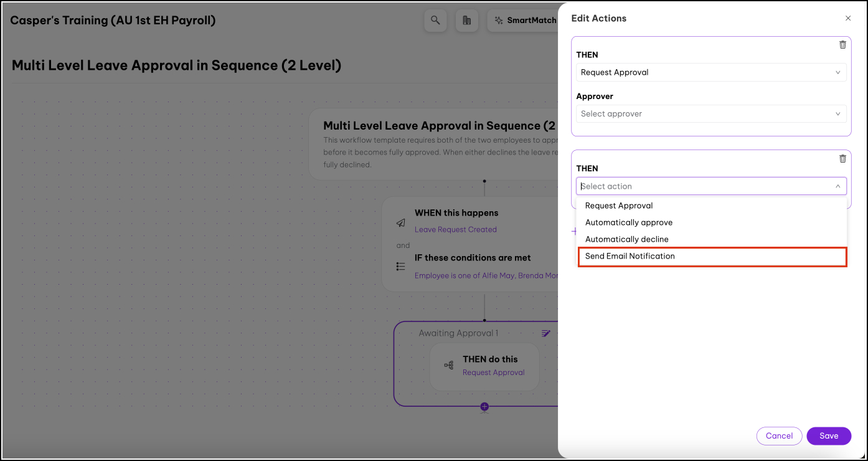Click the paper plane trigger icon

(401, 222)
